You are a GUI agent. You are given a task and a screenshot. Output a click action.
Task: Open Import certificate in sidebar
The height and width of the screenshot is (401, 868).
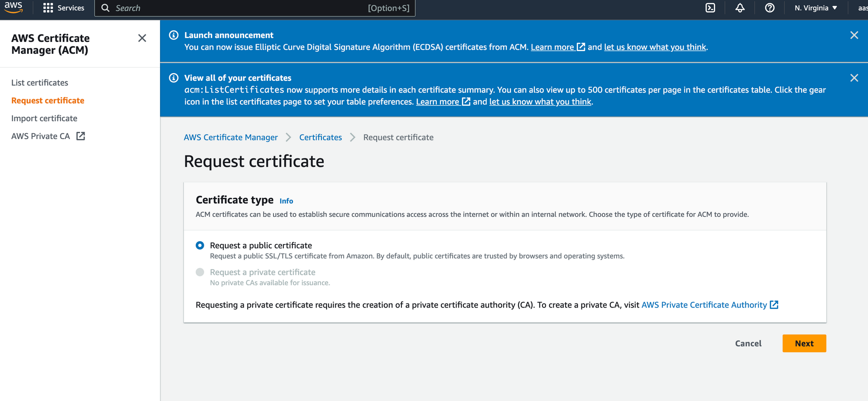tap(44, 118)
